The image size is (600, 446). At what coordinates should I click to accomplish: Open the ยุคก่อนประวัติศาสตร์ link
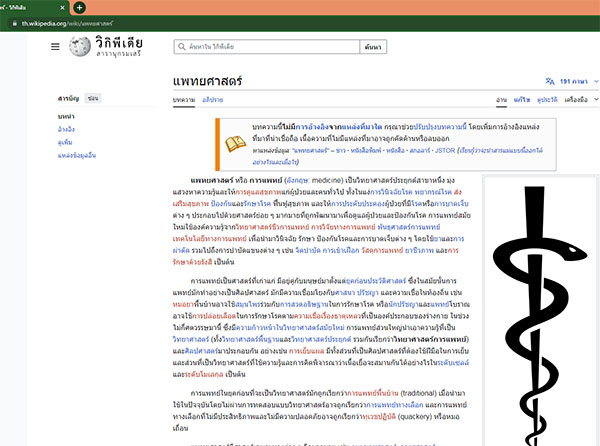click(376, 281)
